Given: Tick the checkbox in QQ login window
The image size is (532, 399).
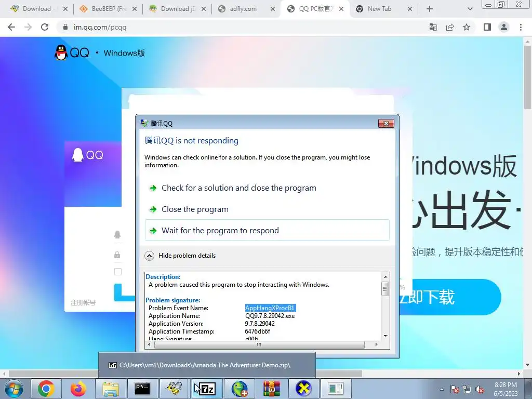Looking at the screenshot, I should [118, 272].
